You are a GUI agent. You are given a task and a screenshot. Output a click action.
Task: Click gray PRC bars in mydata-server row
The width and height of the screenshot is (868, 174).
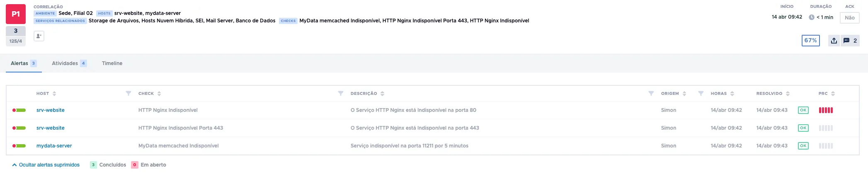(x=826, y=146)
